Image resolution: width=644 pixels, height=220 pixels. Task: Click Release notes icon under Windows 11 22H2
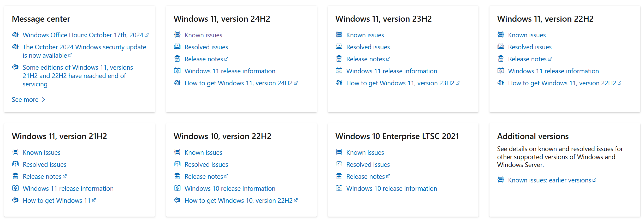501,59
